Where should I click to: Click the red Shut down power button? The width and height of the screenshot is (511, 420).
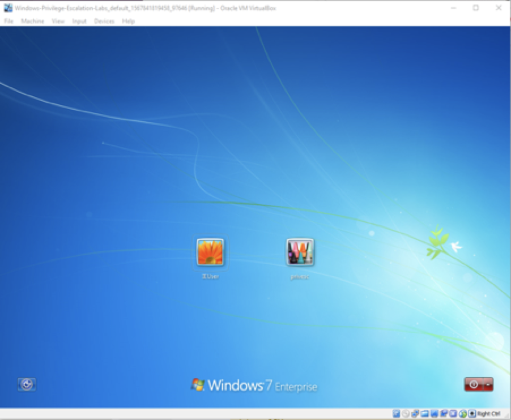474,384
